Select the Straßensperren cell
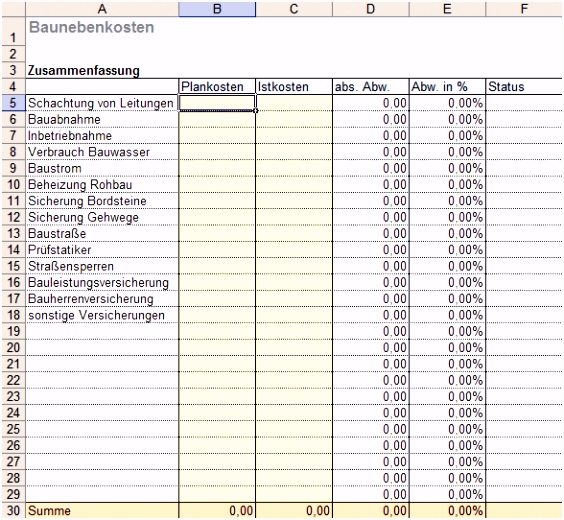The width and height of the screenshot is (564, 520). point(102,266)
